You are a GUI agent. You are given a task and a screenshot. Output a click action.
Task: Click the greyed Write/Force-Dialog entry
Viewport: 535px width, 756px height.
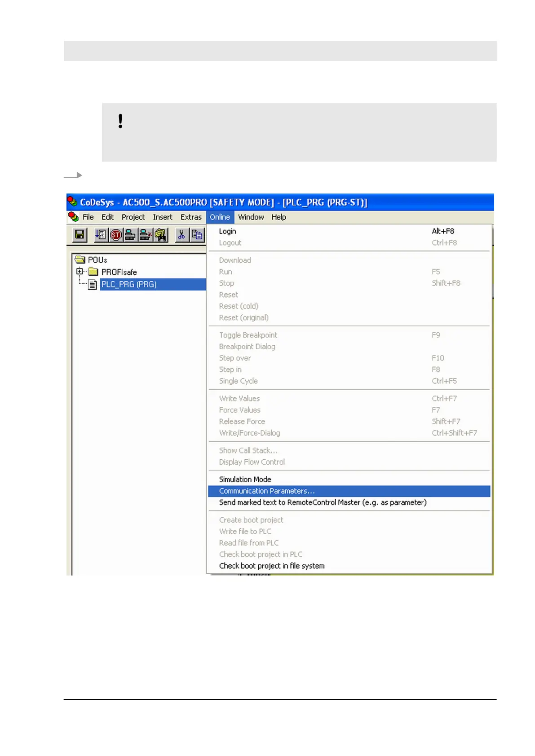[349, 433]
